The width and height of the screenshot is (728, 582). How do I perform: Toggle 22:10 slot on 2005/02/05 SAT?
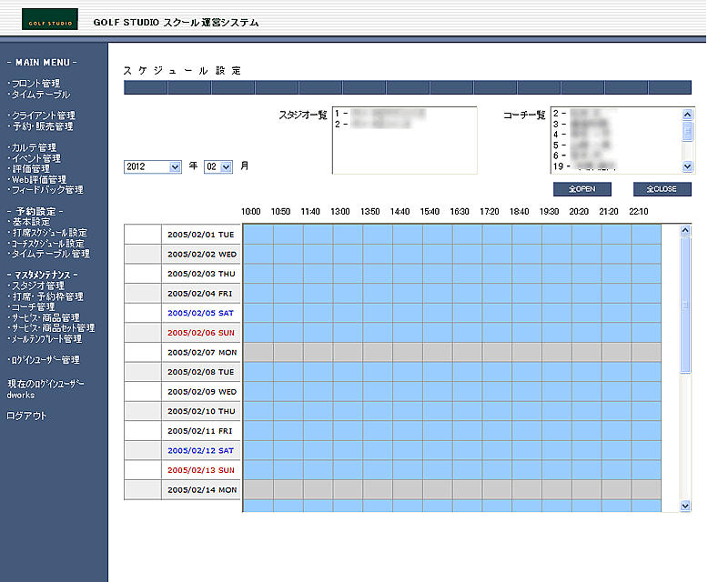point(646,313)
